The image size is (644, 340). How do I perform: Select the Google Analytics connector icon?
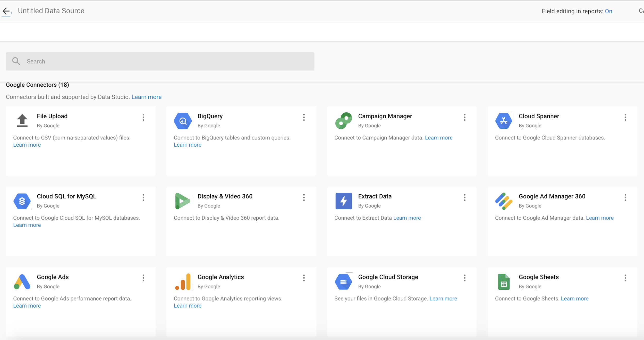coord(183,282)
